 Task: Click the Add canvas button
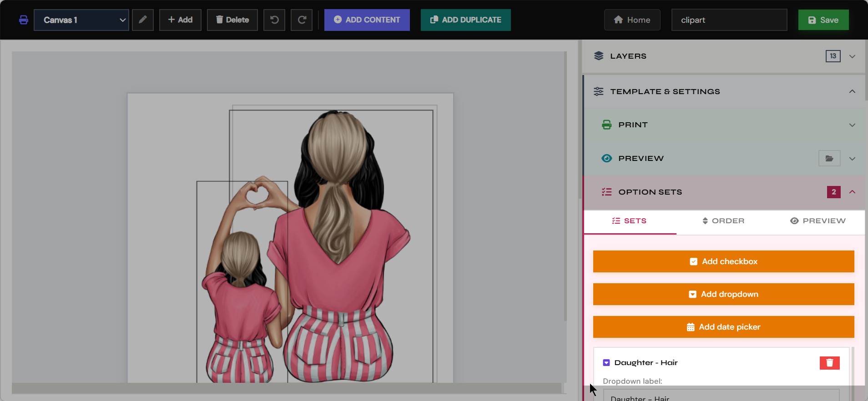click(x=180, y=20)
